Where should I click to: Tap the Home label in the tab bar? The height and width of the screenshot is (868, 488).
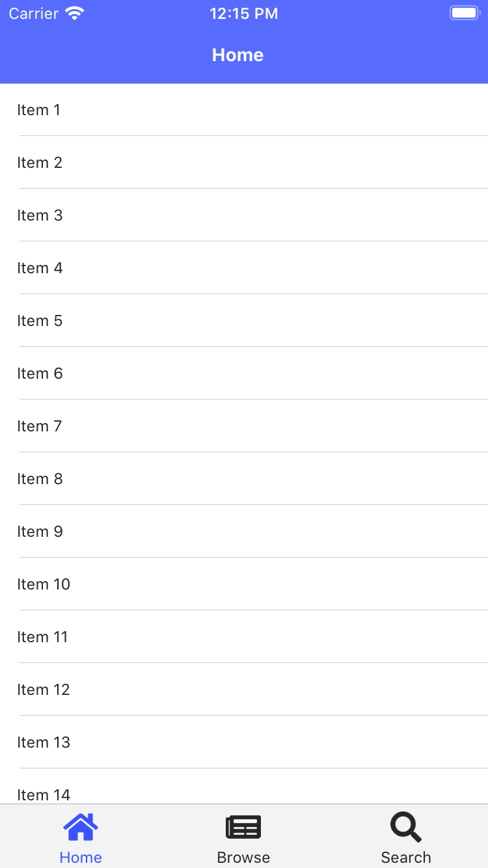point(81,858)
